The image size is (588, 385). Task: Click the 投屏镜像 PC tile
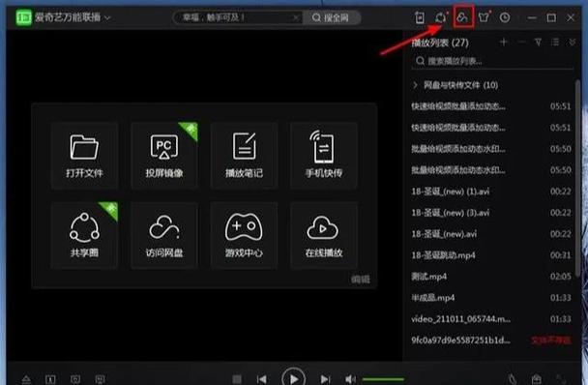(x=164, y=156)
